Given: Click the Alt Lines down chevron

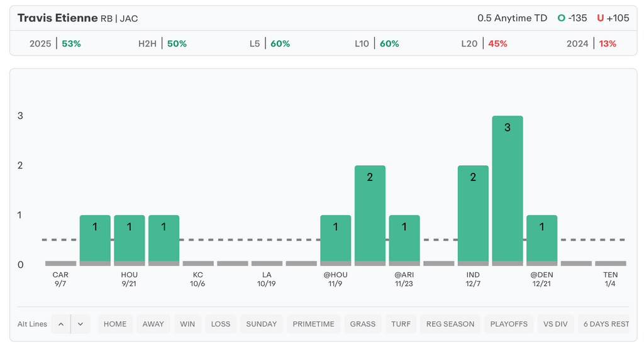Looking at the screenshot, I should tap(80, 324).
